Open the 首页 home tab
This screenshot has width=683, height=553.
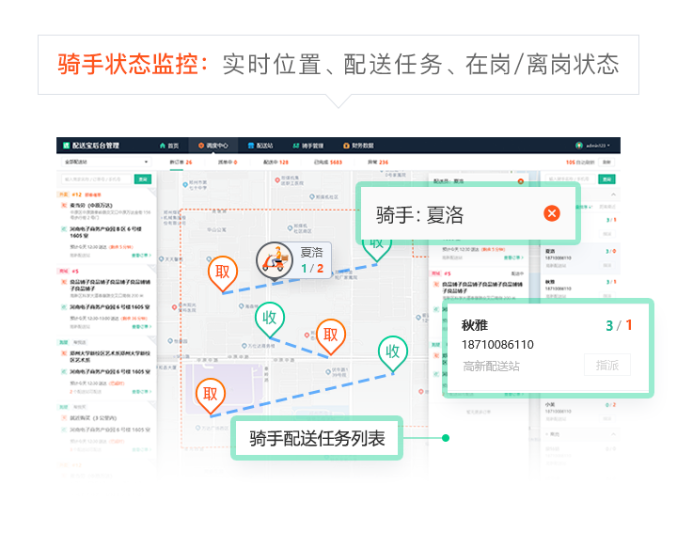click(169, 145)
